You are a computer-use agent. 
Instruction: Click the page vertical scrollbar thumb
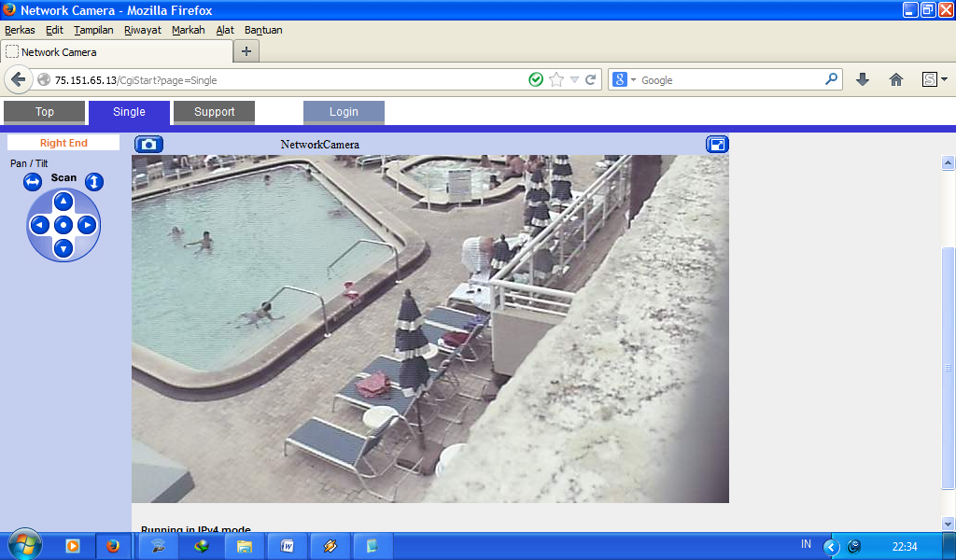(x=948, y=368)
